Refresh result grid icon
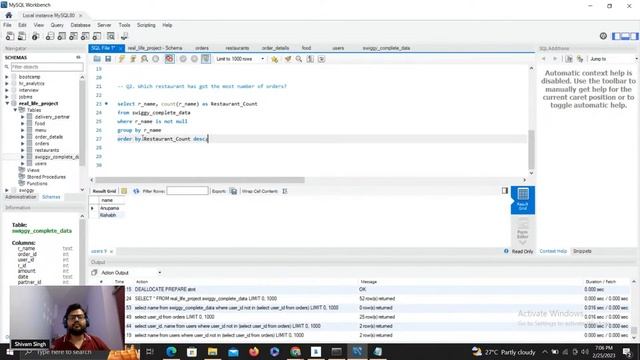This screenshot has width=640, height=360. (136, 191)
